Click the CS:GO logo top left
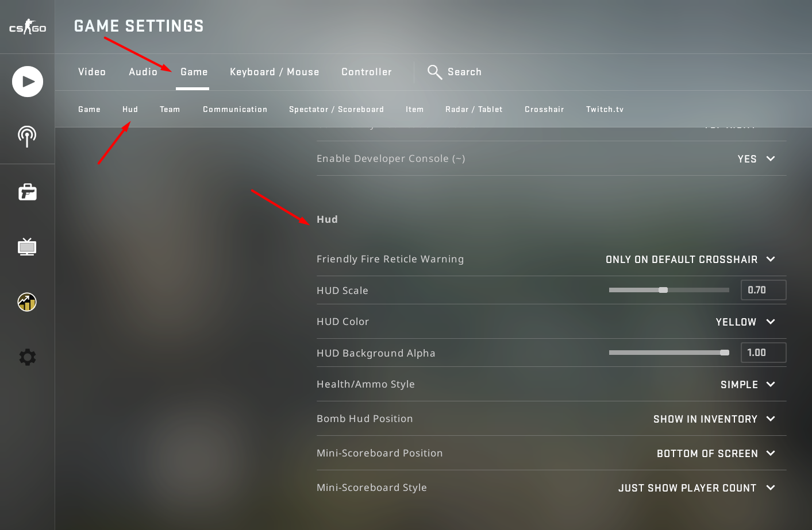 coord(27,26)
